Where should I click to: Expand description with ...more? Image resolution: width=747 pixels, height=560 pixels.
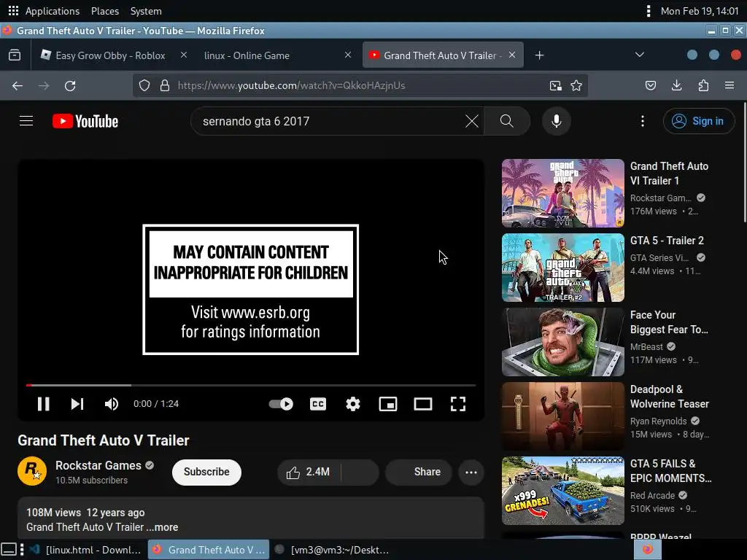click(x=162, y=527)
